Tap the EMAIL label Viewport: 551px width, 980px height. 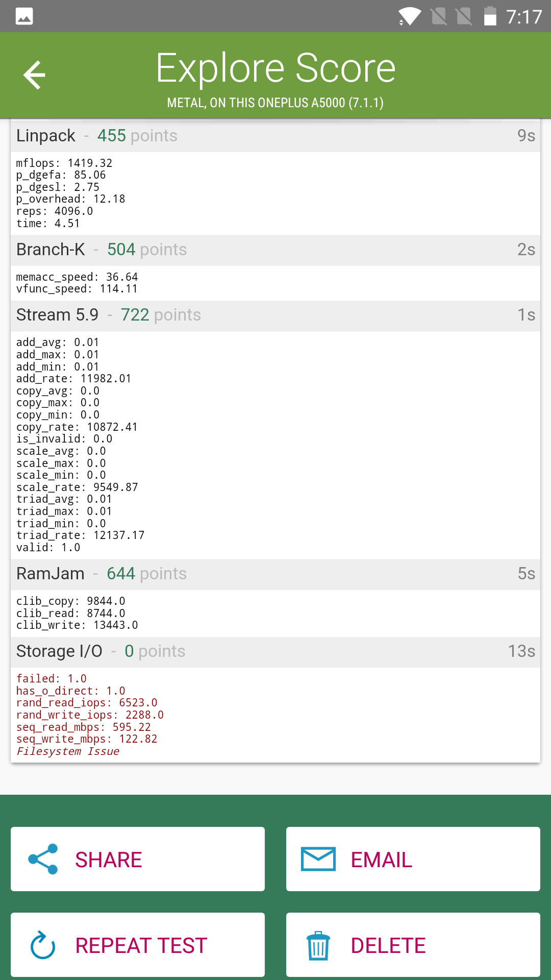[382, 860]
